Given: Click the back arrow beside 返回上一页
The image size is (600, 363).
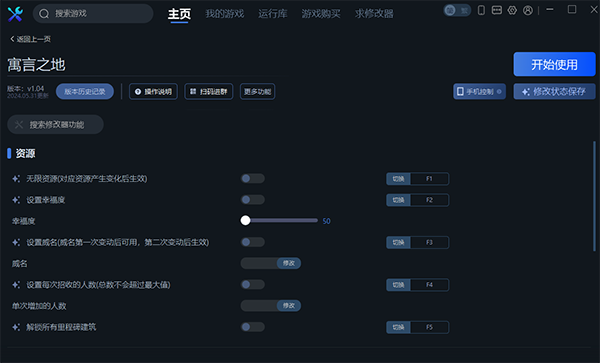Looking at the screenshot, I should [12, 39].
